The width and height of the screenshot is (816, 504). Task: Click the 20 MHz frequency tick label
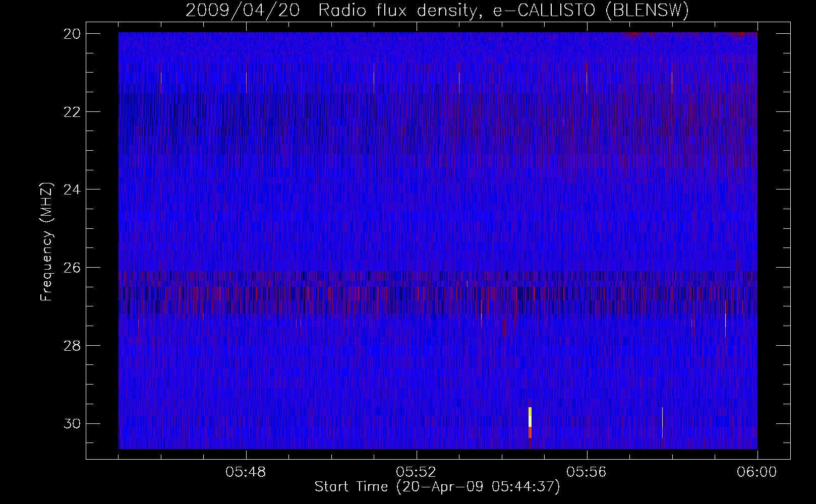pos(72,33)
